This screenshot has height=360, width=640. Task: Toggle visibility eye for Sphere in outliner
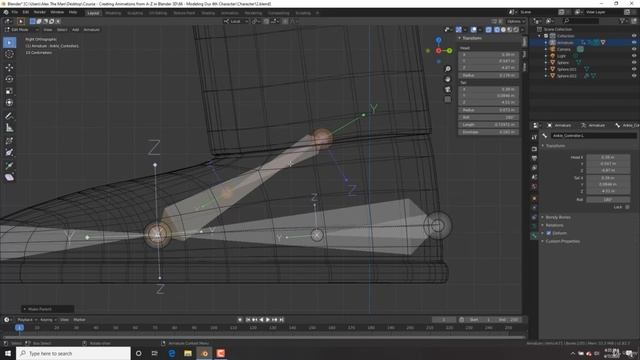click(x=634, y=62)
